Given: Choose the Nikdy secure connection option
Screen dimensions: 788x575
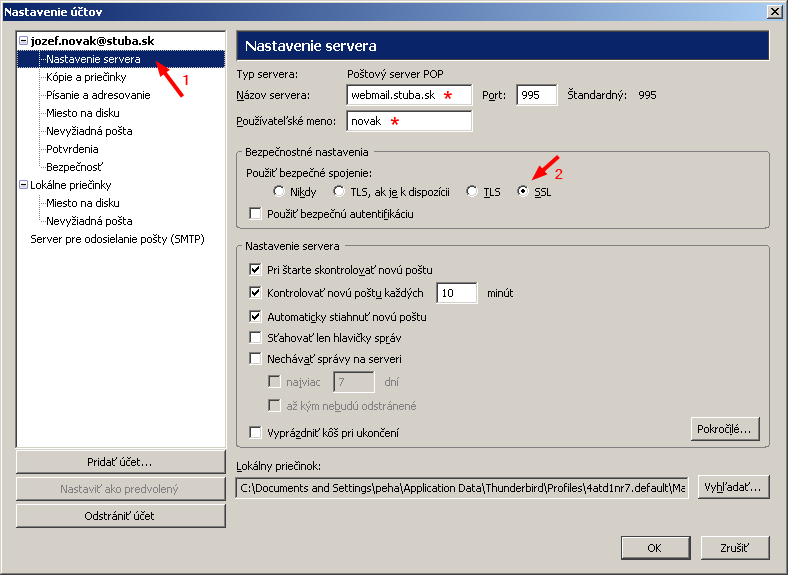Looking at the screenshot, I should [x=279, y=192].
